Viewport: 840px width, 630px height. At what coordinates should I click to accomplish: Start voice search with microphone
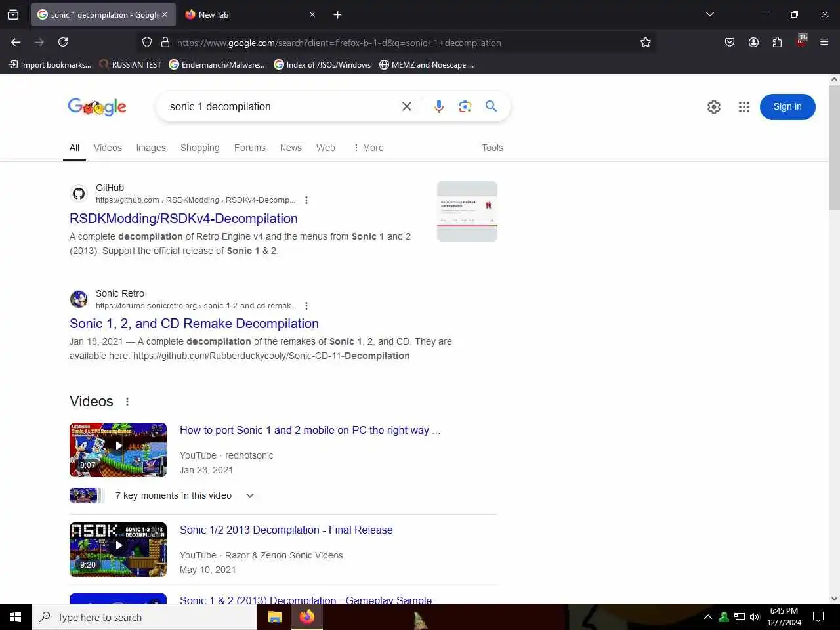(439, 106)
